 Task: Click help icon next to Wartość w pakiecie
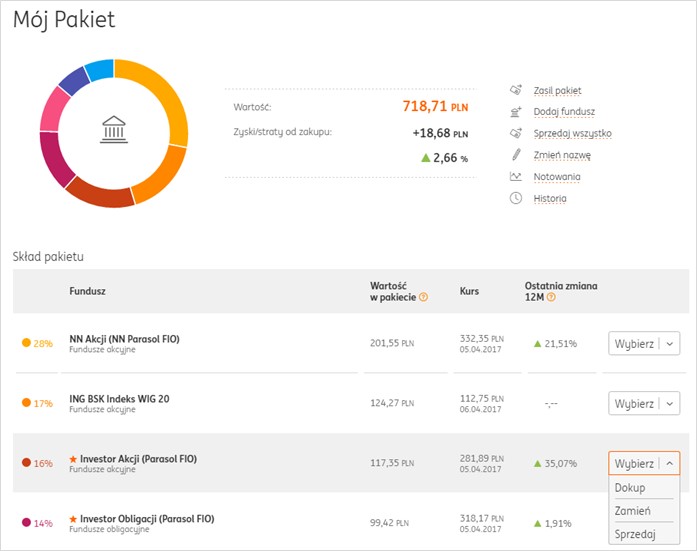(x=424, y=297)
